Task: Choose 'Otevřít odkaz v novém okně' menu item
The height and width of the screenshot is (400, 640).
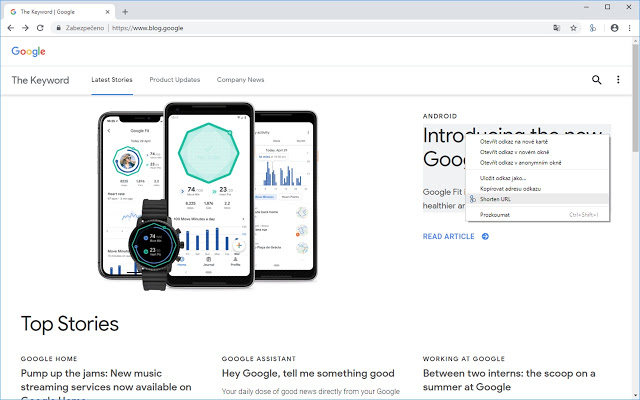Action: pos(538,152)
